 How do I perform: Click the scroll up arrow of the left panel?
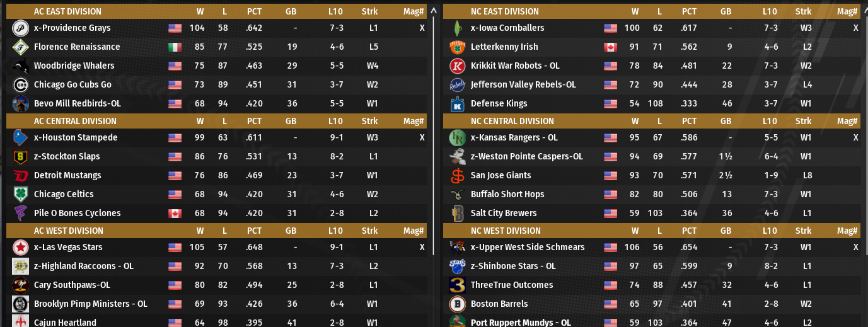point(433,11)
